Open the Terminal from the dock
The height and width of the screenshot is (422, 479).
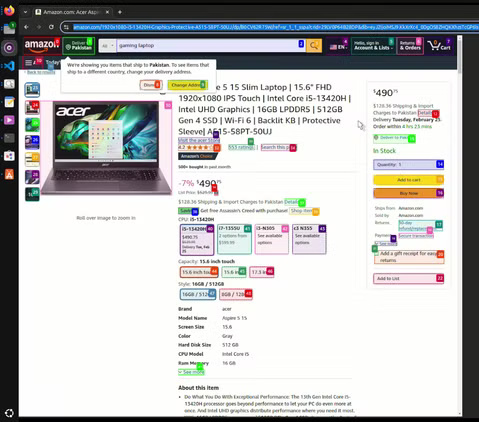(9, 138)
